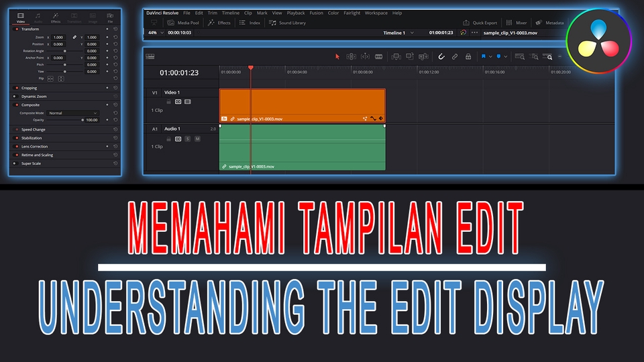This screenshot has height=362, width=644.
Task: Activate the Trim Edit Mode tool
Action: [x=351, y=56]
